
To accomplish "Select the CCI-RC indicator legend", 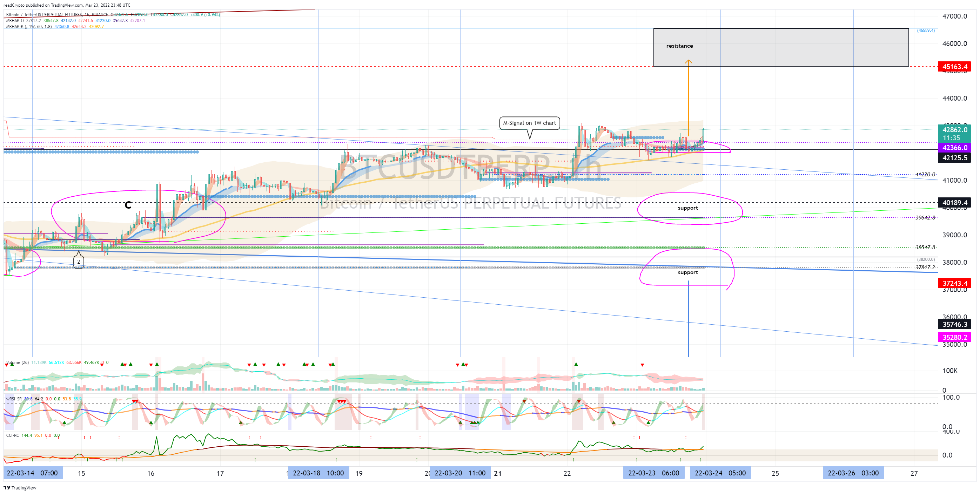I will (33, 435).
